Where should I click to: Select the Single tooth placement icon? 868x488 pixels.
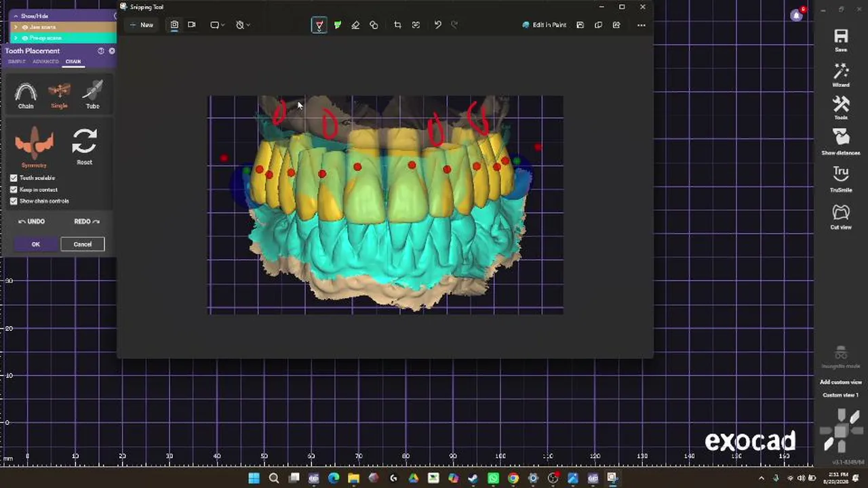tap(59, 91)
